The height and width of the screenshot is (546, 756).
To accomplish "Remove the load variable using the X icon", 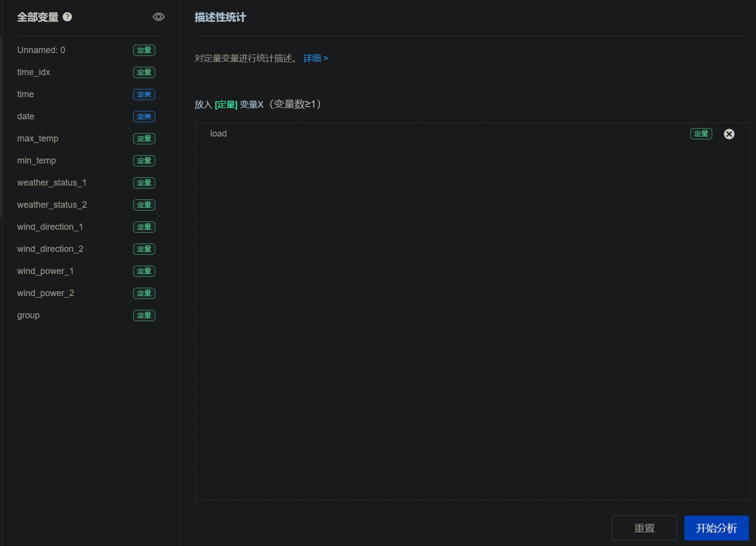I will point(729,134).
